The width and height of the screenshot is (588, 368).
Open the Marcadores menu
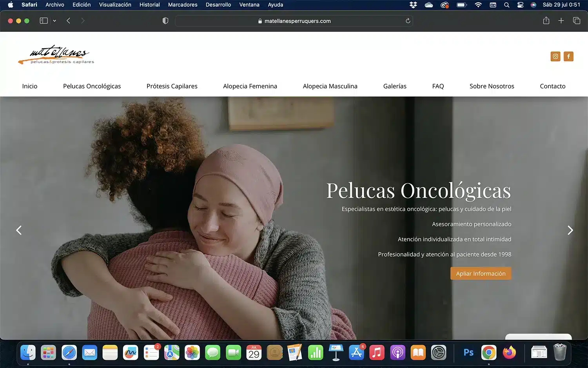(183, 5)
